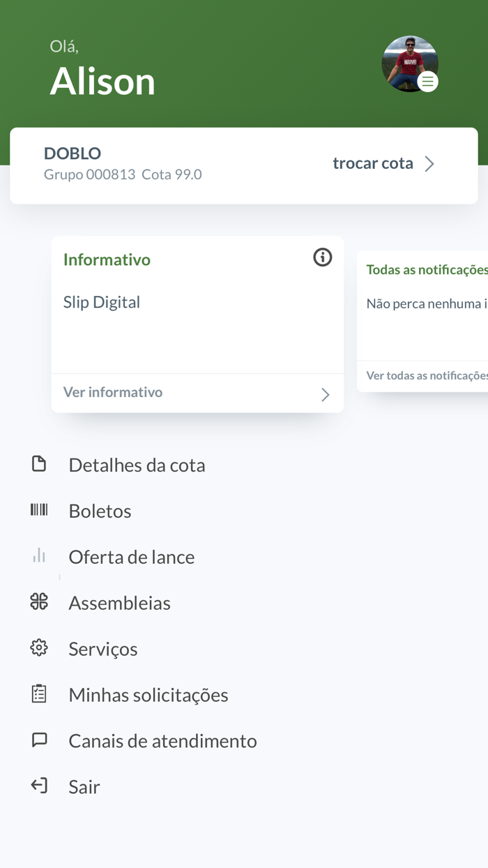Click the info icon on the Informativo card
Screen dimensions: 488x868
322,257
